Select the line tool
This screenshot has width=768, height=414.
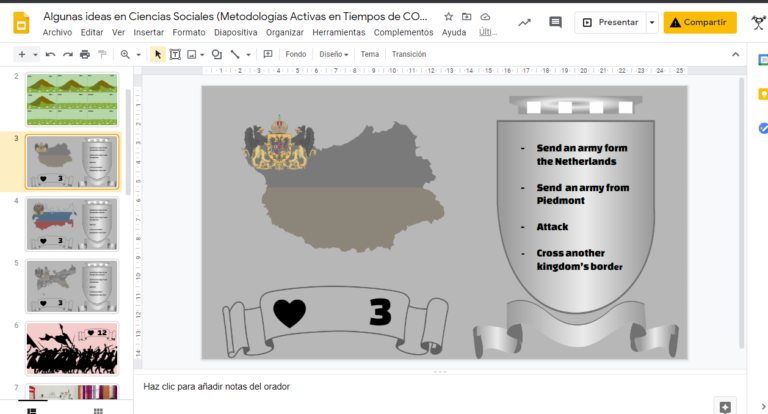pyautogui.click(x=235, y=54)
